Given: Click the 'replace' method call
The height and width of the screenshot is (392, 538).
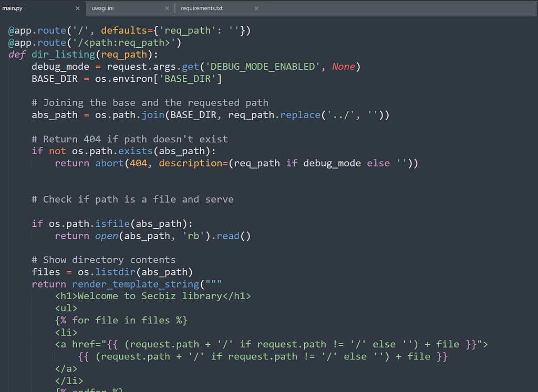Looking at the screenshot, I should point(300,115).
